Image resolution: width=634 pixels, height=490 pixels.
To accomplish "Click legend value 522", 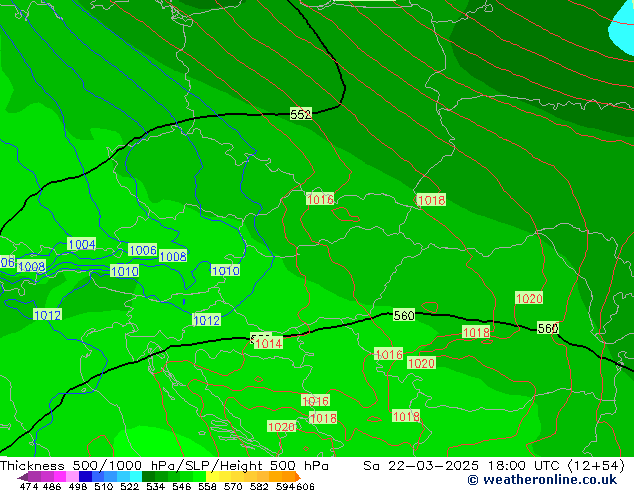I will tap(129, 486).
